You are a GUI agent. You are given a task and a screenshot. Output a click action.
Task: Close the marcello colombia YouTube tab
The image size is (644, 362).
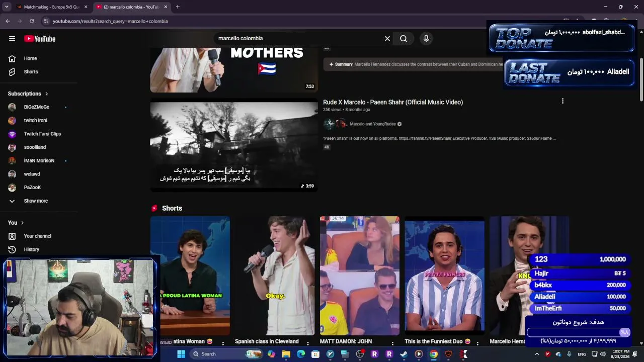click(x=166, y=7)
